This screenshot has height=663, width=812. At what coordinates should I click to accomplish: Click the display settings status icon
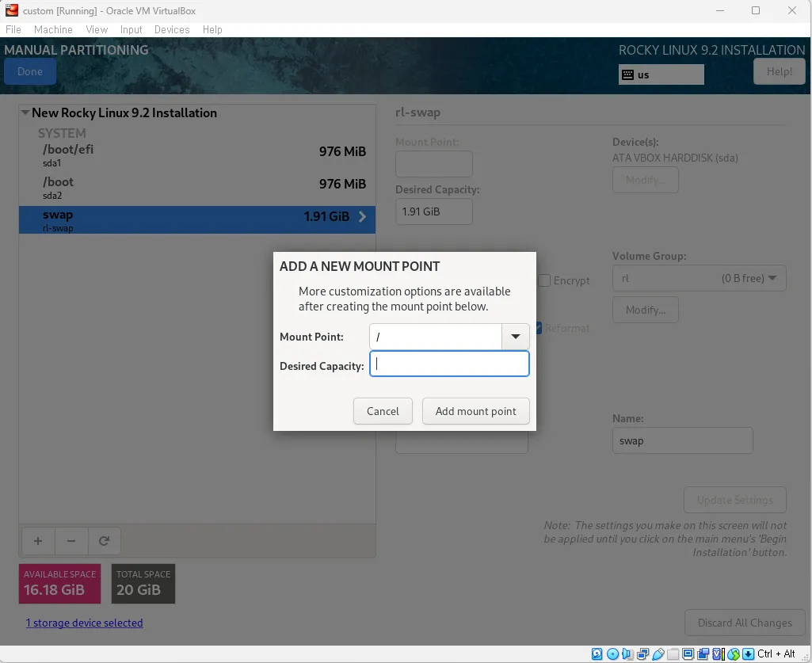pos(688,653)
